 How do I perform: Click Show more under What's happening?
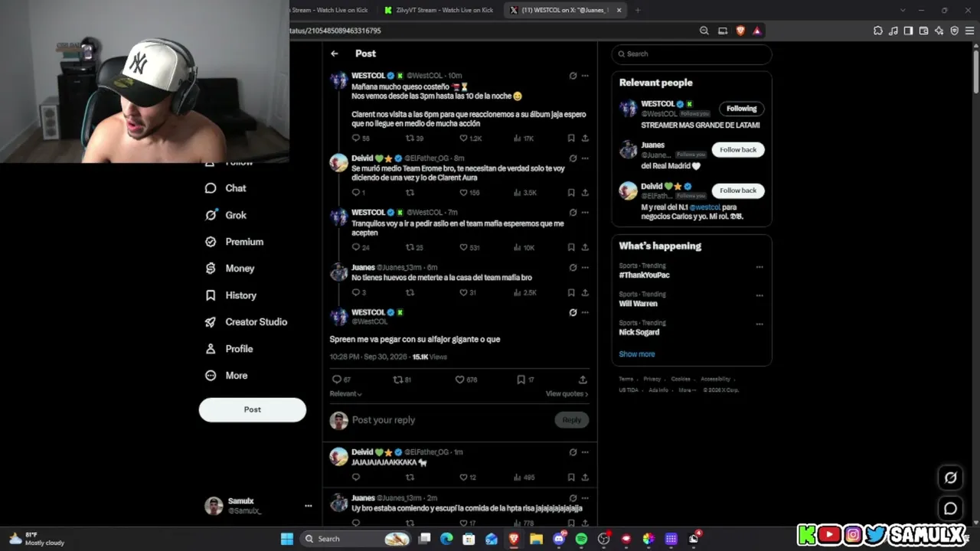(x=637, y=354)
